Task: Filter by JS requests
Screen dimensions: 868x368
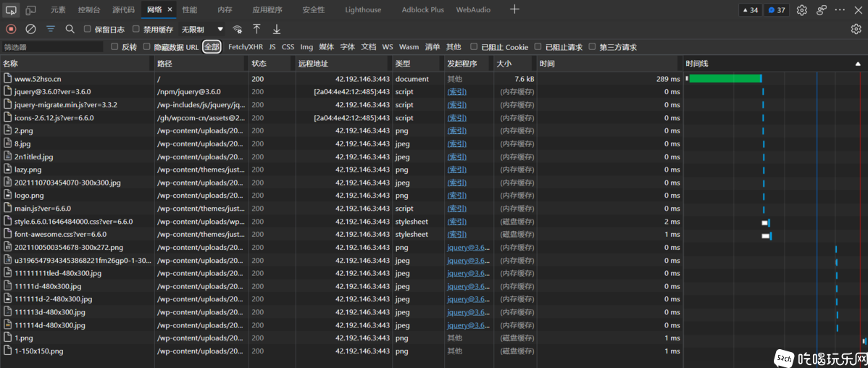Action: point(272,47)
